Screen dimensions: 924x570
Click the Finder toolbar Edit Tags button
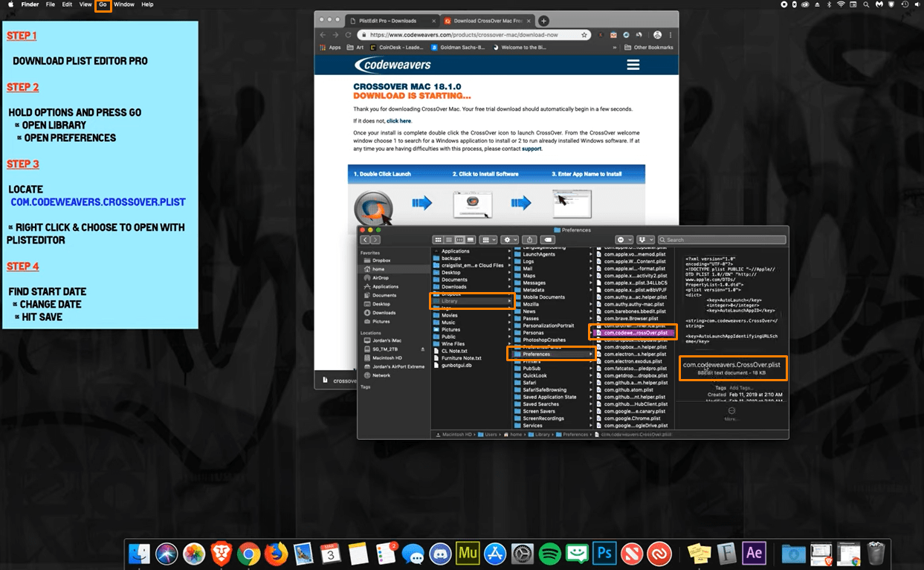[x=549, y=240]
